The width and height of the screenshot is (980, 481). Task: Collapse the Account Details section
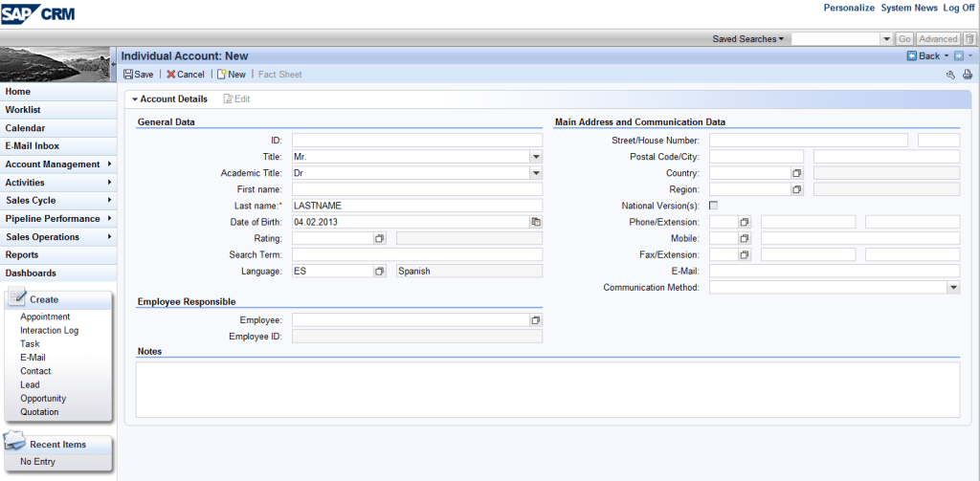pyautogui.click(x=135, y=99)
